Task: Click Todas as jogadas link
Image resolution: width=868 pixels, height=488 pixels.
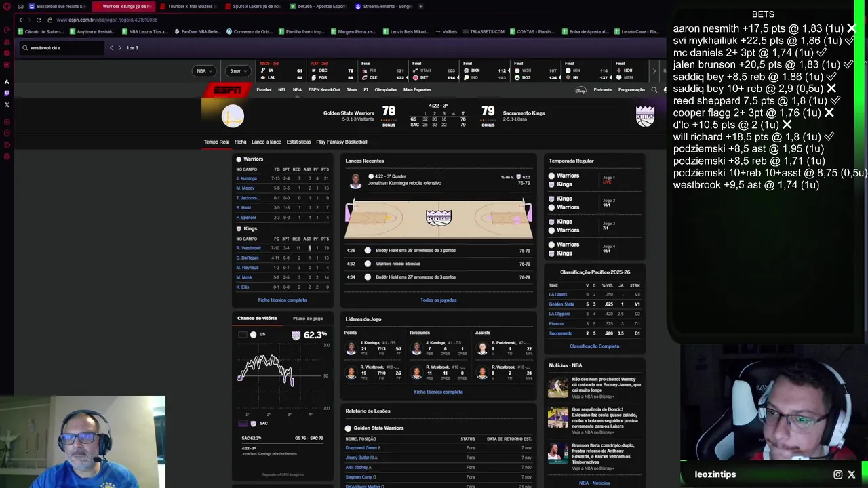Action: tap(438, 300)
